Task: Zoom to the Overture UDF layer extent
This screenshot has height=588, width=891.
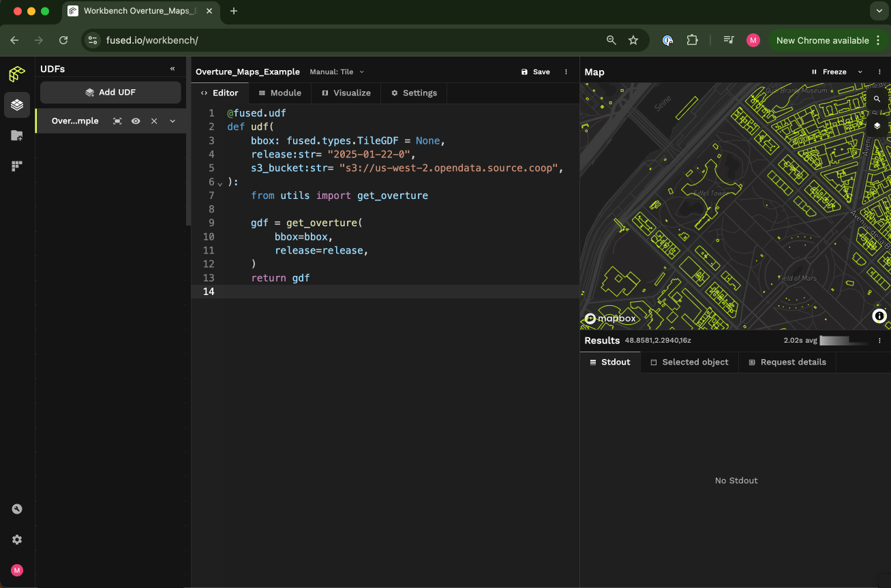Action: tap(117, 121)
